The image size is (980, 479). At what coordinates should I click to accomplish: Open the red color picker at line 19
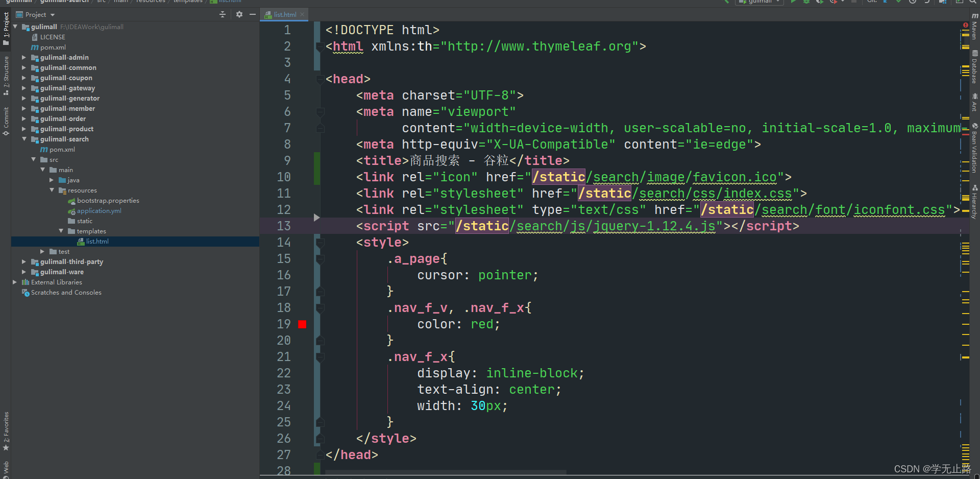[302, 324]
